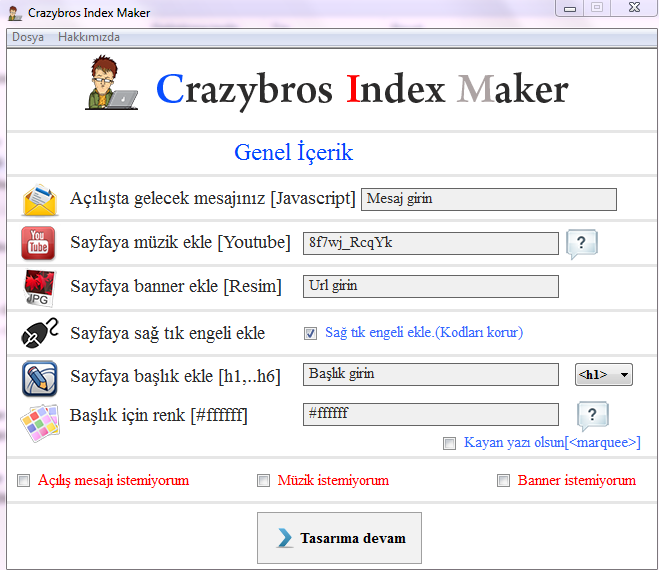Click label Sayfaya sağ tık engeli ekle
This screenshot has height=570, width=659.
click(168, 333)
